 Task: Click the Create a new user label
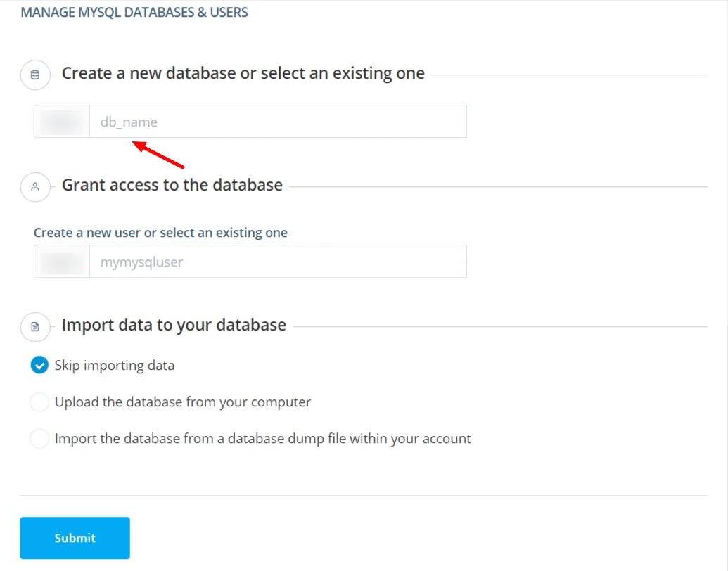pyautogui.click(x=160, y=233)
